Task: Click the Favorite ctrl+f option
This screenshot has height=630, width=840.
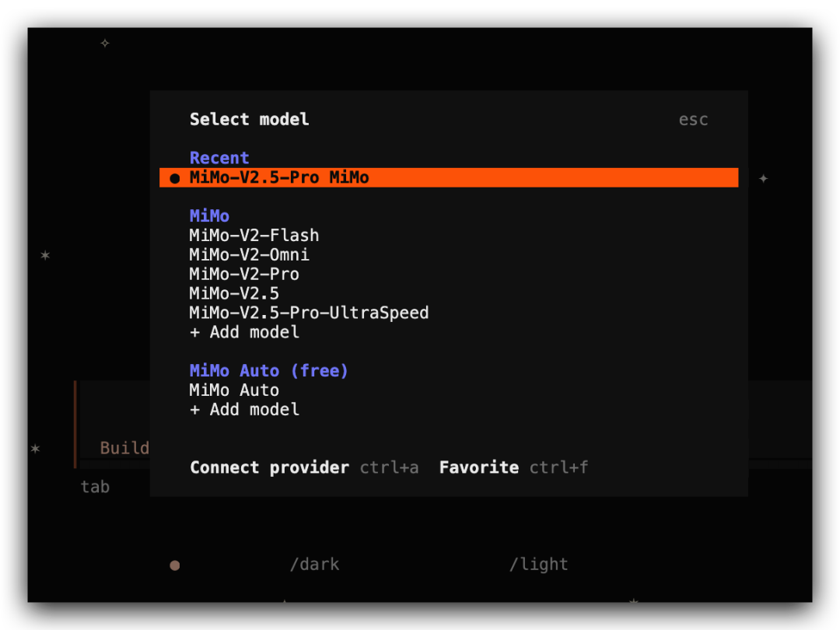Action: 513,467
